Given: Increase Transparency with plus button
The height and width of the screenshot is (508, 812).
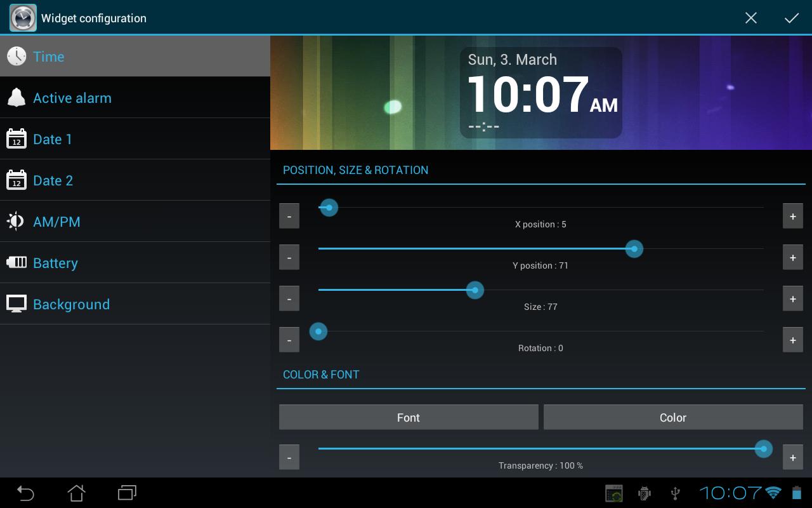Looking at the screenshot, I should 793,458.
